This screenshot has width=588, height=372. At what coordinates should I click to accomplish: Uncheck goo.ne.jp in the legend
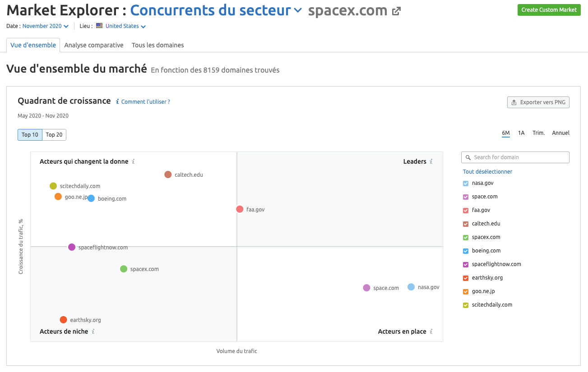pyautogui.click(x=466, y=292)
